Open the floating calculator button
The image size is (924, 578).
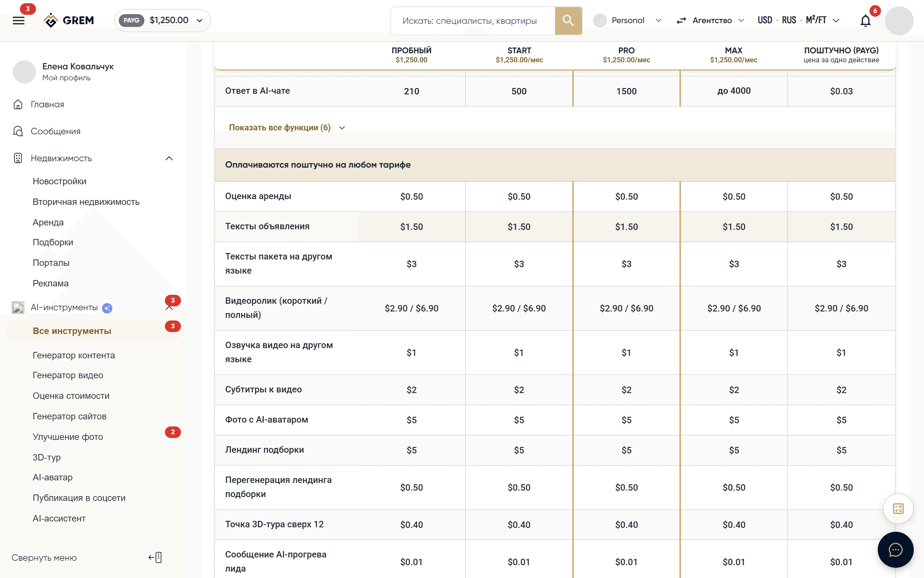click(898, 508)
